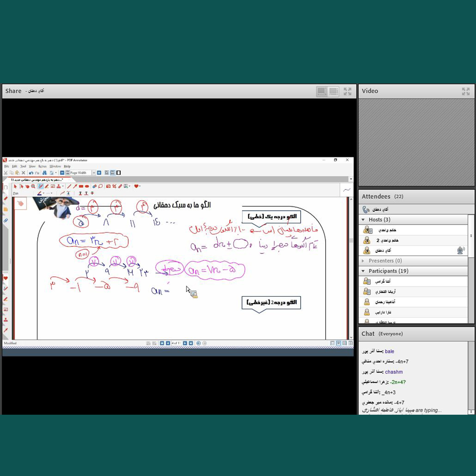Select the active Pen tool
The image size is (476, 476).
[x=41, y=186]
